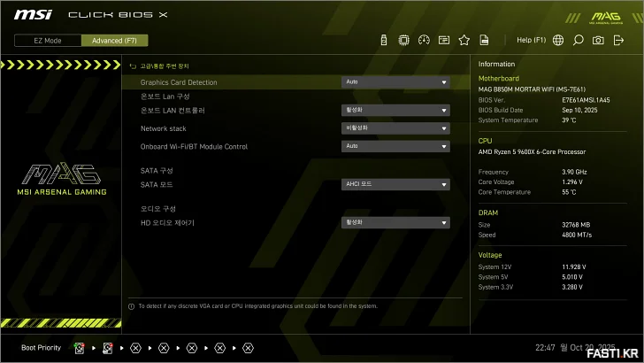Click Core Voltage value 1.296 V
644x363 pixels.
click(572, 181)
